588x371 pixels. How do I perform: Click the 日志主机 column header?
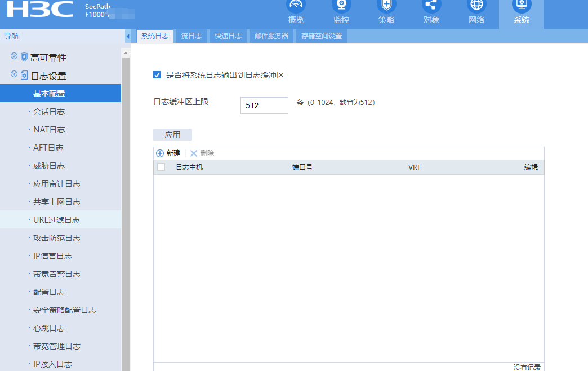(x=189, y=167)
